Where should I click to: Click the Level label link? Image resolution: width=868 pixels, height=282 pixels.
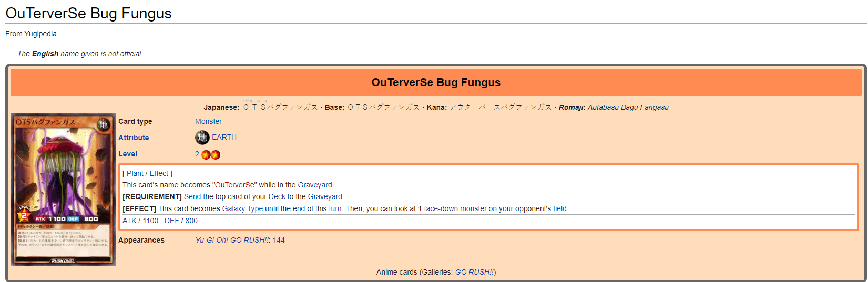click(128, 154)
